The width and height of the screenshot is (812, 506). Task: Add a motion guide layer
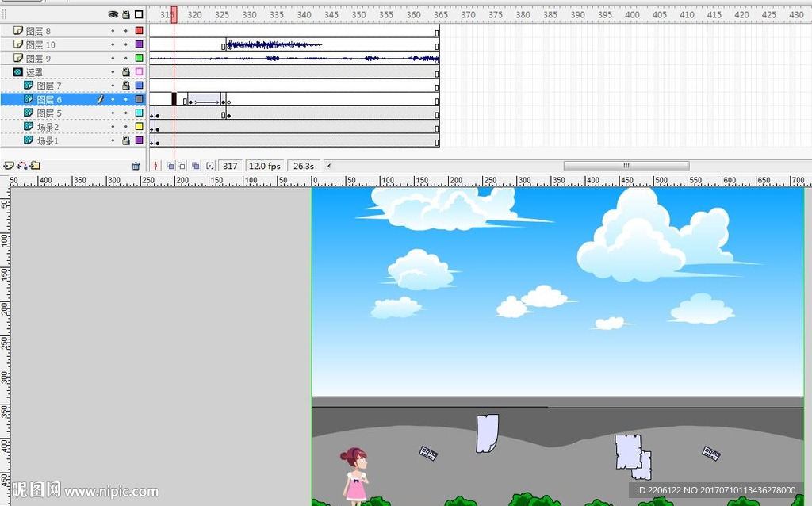pyautogui.click(x=21, y=166)
